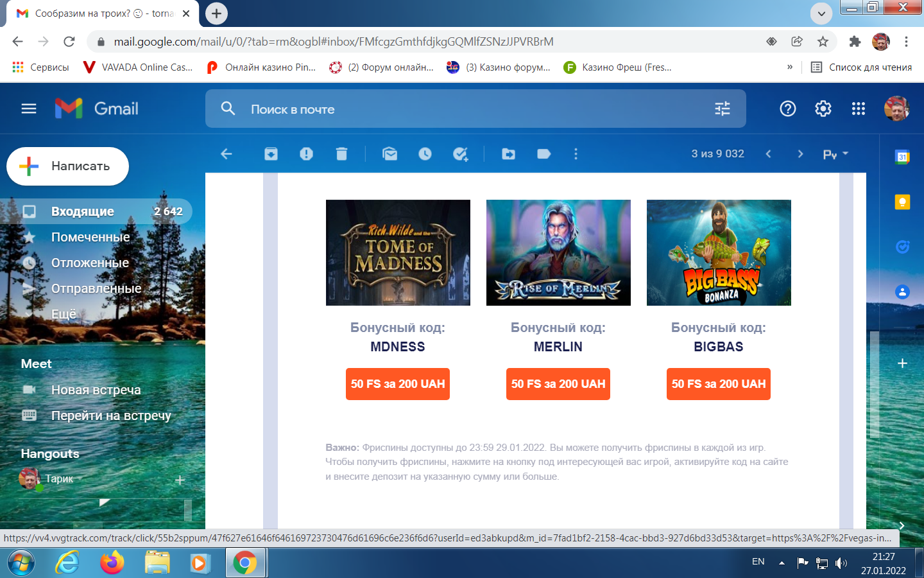Screen dimensions: 924x578
Task: Open input tools language dropdown
Action: 835,154
